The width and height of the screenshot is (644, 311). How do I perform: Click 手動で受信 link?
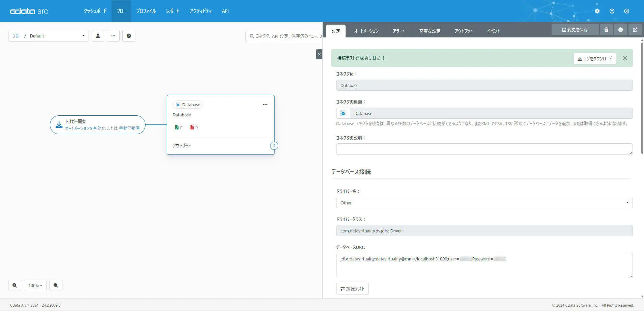(129, 128)
